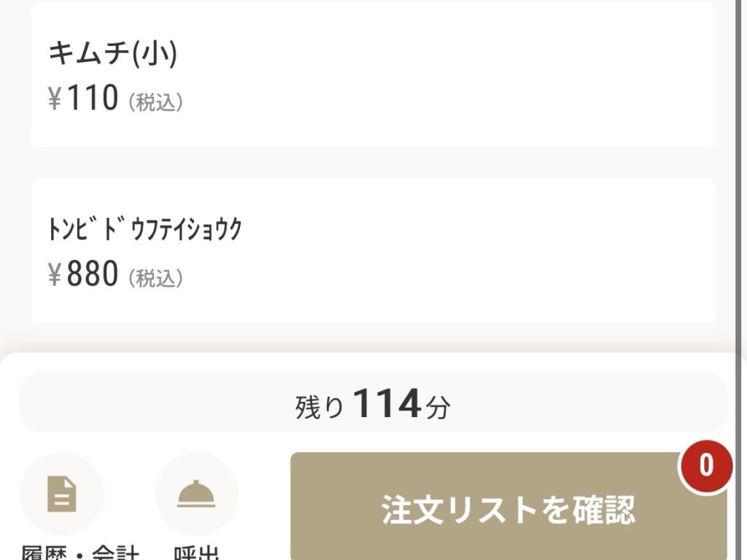
Task: Select the (税込) price area of kimchi
Action: 155,100
